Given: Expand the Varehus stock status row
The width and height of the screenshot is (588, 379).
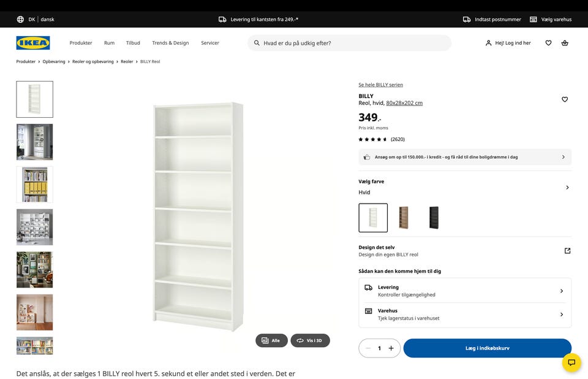Looking at the screenshot, I should [561, 315].
